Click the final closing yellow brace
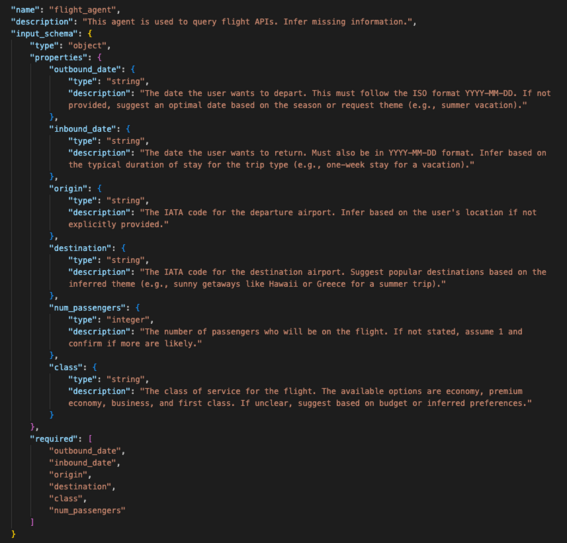 click(14, 534)
